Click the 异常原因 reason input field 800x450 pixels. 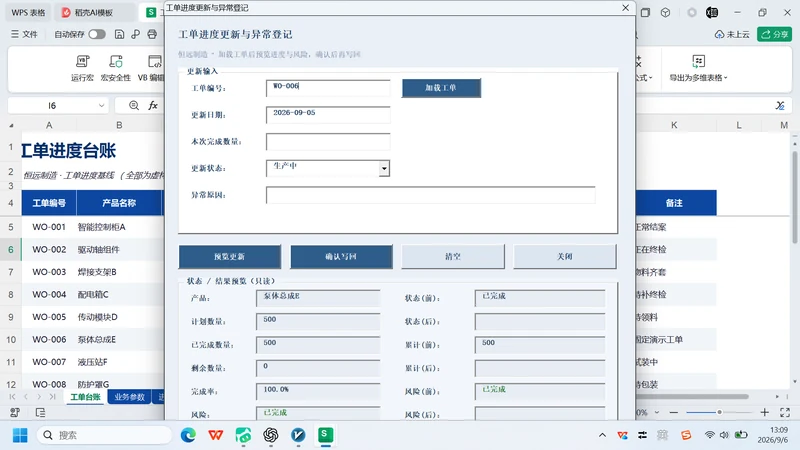(431, 195)
